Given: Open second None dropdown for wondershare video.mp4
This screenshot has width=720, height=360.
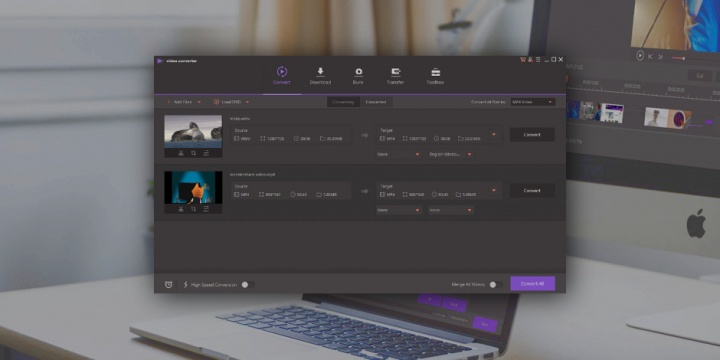Looking at the screenshot, I should (450, 210).
